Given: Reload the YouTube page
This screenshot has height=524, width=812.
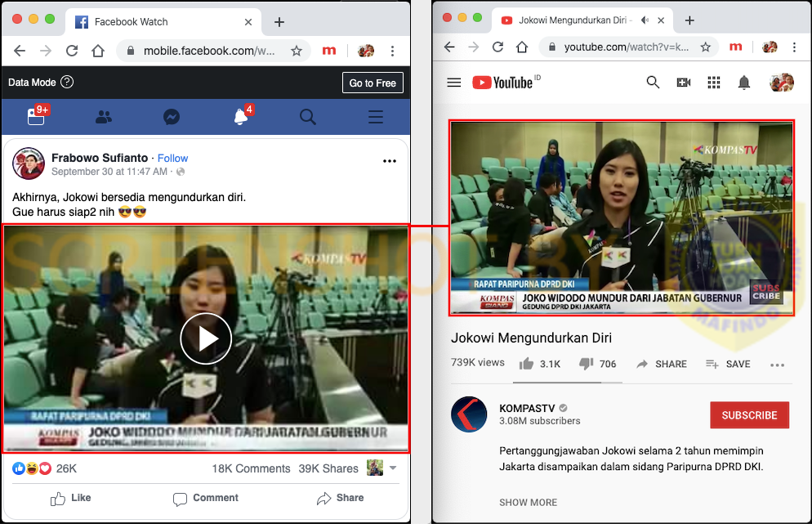Looking at the screenshot, I should click(497, 47).
